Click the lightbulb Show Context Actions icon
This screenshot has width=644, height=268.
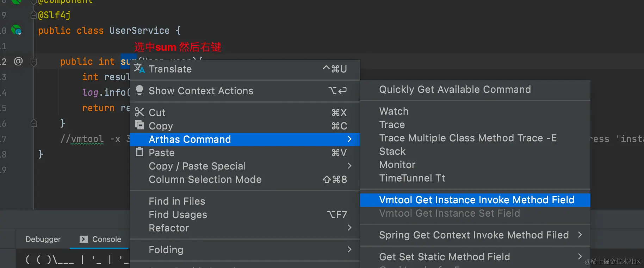click(139, 90)
